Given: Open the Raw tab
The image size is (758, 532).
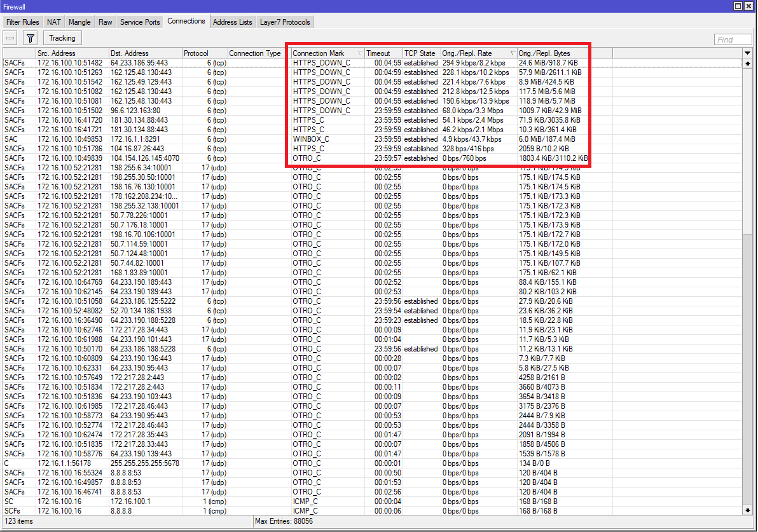Looking at the screenshot, I should tap(105, 22).
